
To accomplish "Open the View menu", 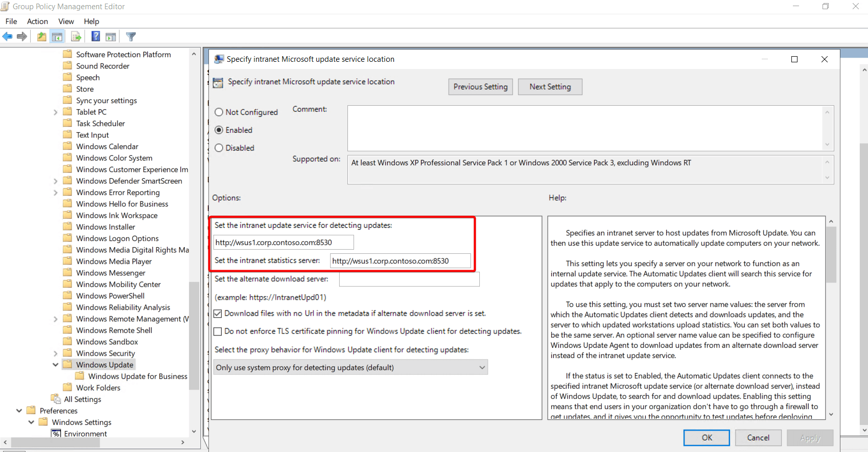I will click(x=66, y=21).
